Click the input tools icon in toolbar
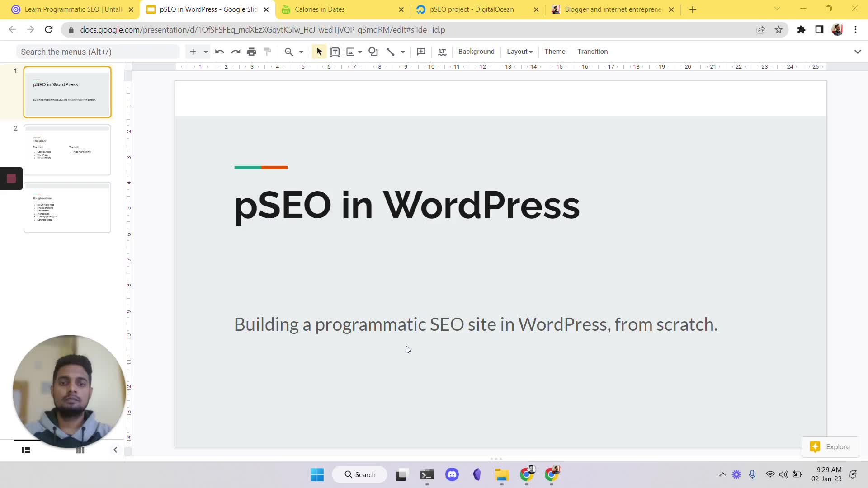This screenshot has height=488, width=868. coord(442,52)
